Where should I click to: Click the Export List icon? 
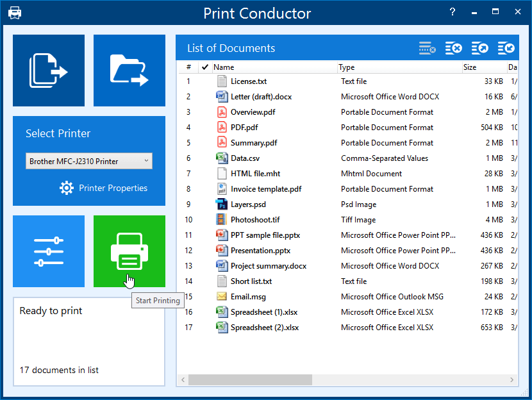(x=480, y=48)
